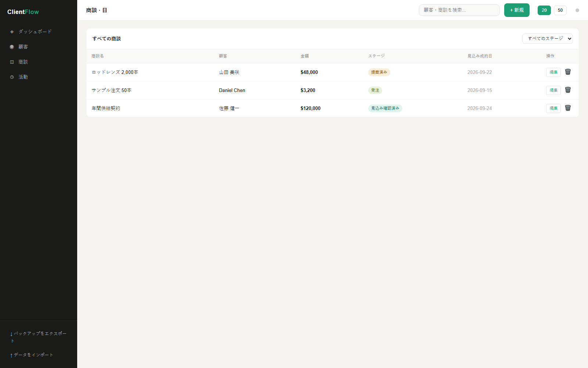
Task: Click データをインポート link
Action: (x=32, y=355)
